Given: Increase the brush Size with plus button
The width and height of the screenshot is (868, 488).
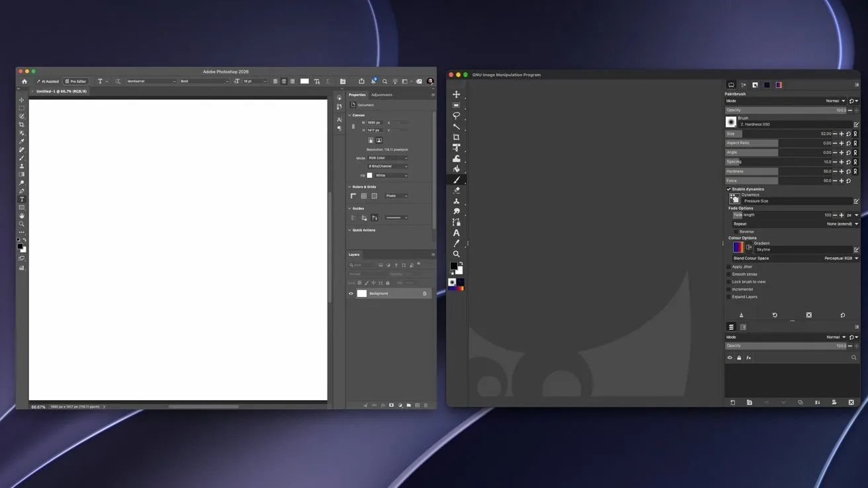Looking at the screenshot, I should tap(842, 134).
